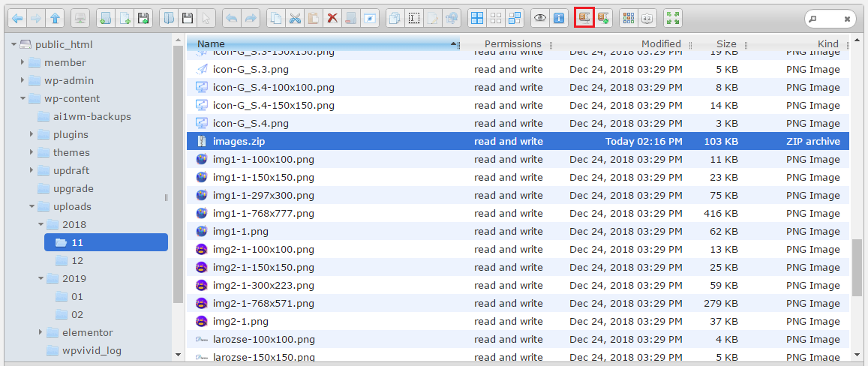Select the images.zip file row
Viewport: 868px width, 366px height.
pyautogui.click(x=518, y=141)
